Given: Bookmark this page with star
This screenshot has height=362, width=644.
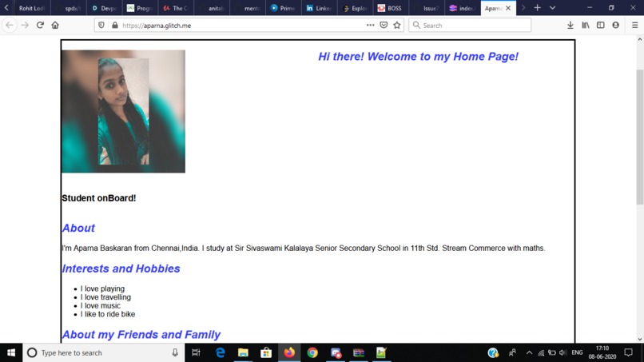Looking at the screenshot, I should click(397, 25).
